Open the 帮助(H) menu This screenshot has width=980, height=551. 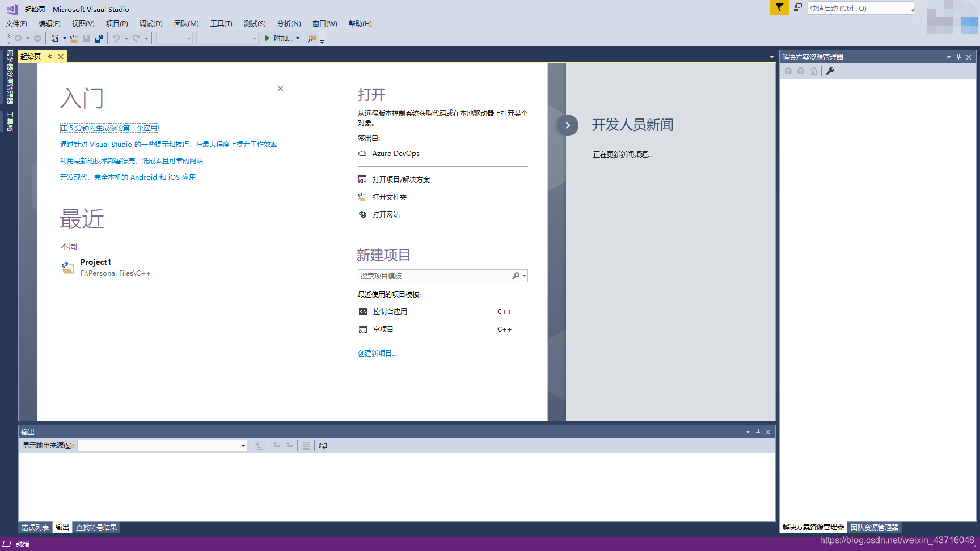(360, 24)
